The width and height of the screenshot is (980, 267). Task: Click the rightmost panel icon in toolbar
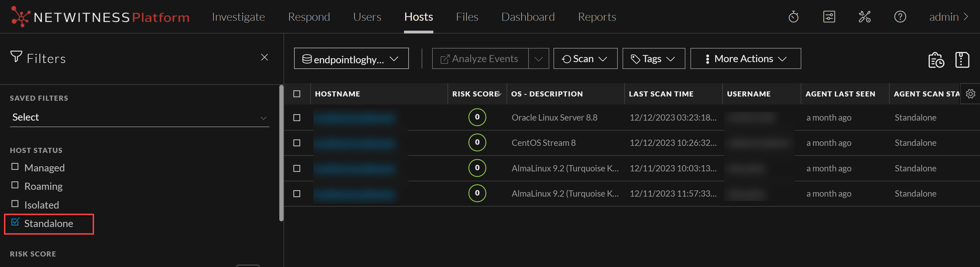coord(962,60)
